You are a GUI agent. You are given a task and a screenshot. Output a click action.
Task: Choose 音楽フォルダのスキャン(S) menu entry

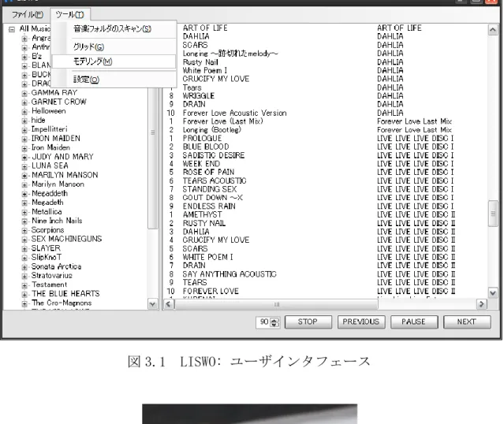112,29
